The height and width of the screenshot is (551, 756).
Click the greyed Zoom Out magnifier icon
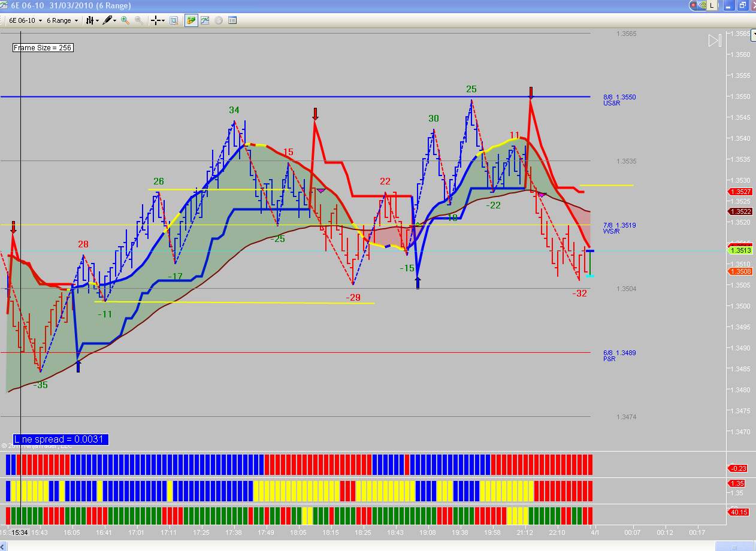coord(139,20)
